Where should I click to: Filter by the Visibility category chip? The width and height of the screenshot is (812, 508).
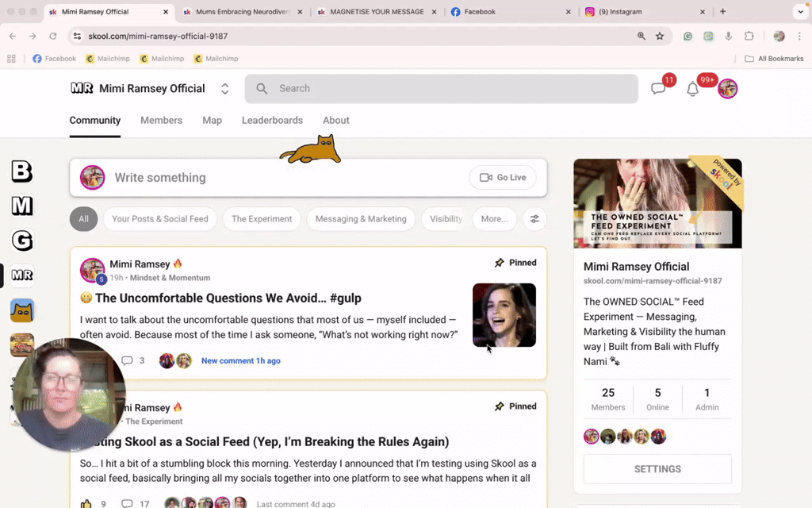(x=446, y=219)
